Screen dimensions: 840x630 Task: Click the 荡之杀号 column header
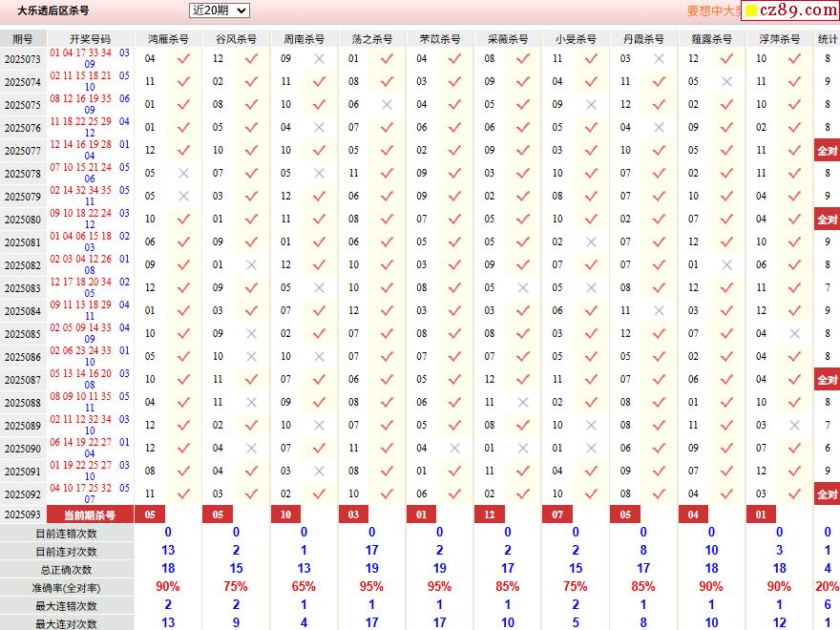point(371,39)
